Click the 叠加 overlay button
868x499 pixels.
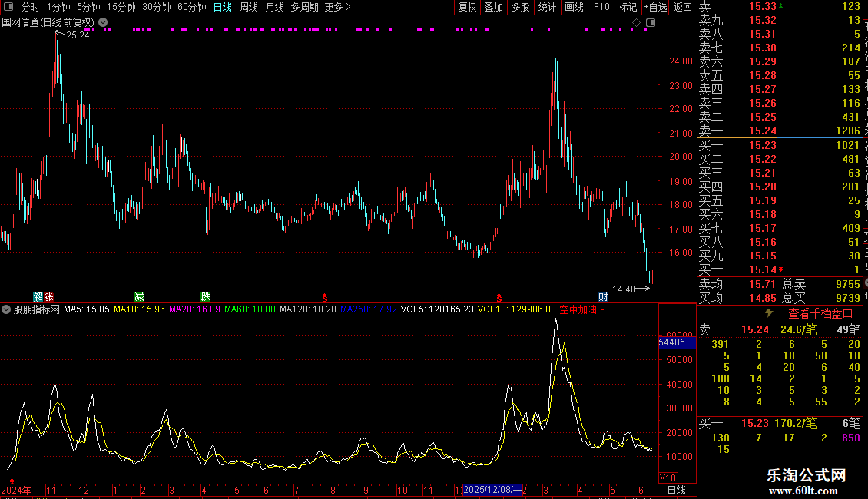(494, 7)
